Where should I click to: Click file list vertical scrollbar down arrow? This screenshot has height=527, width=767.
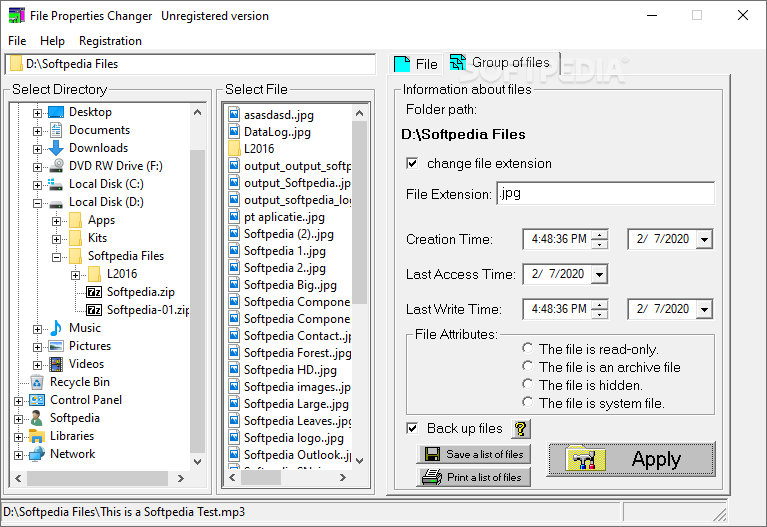[360, 460]
